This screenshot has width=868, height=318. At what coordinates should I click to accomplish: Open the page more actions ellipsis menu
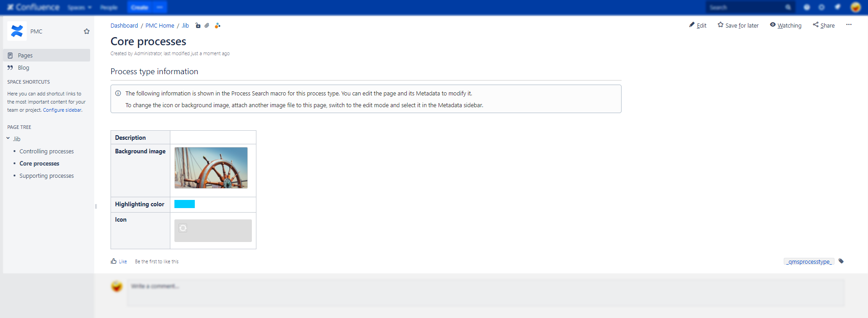click(849, 25)
